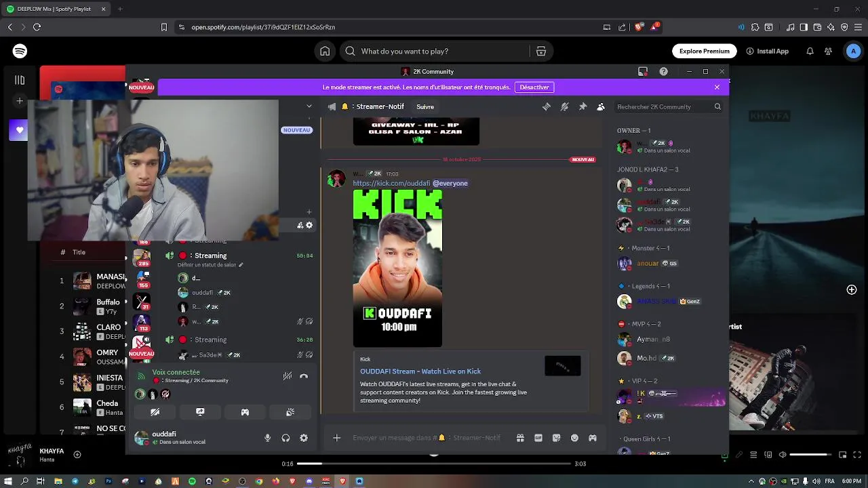This screenshot has width=868, height=488.
Task: Mute Spotify with volume speaker icon
Action: pos(783,455)
